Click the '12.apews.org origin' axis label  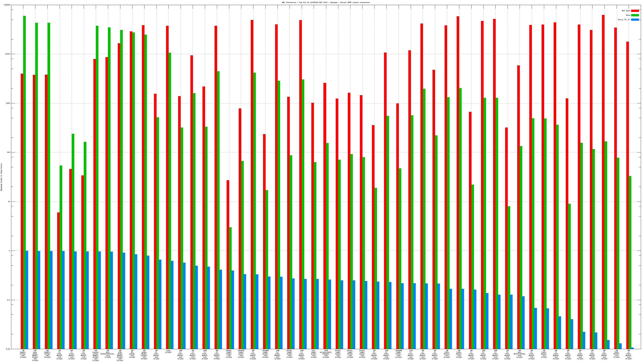132,354
